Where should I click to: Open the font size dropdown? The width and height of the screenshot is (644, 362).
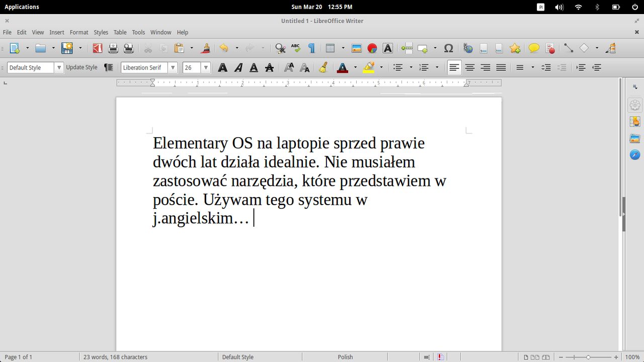click(205, 67)
